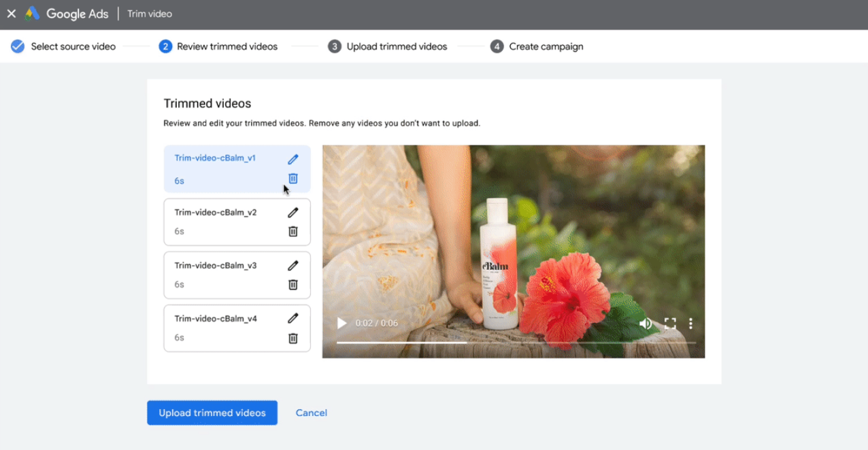The image size is (868, 450).
Task: Click Upload trimmed videos button
Action: pyautogui.click(x=212, y=413)
